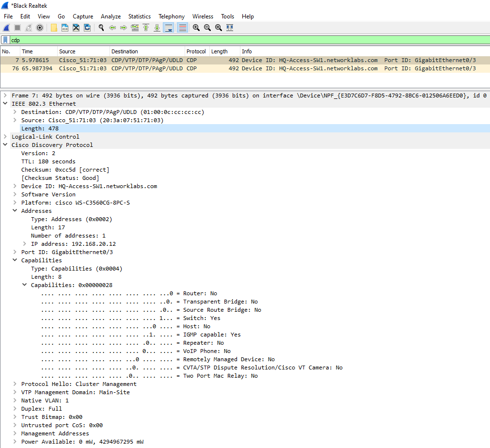Go to specified packet icon
The image size is (490, 448).
(x=135, y=28)
